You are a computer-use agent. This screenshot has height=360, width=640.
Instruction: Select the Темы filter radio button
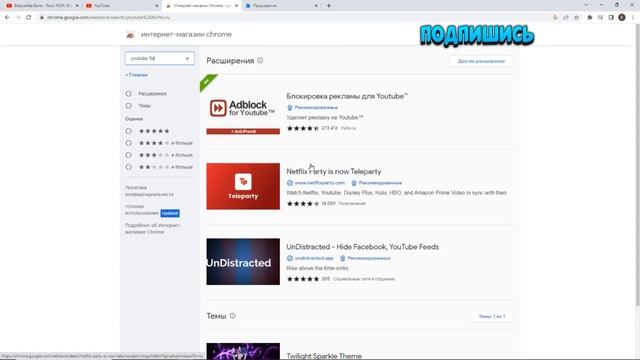pos(129,106)
